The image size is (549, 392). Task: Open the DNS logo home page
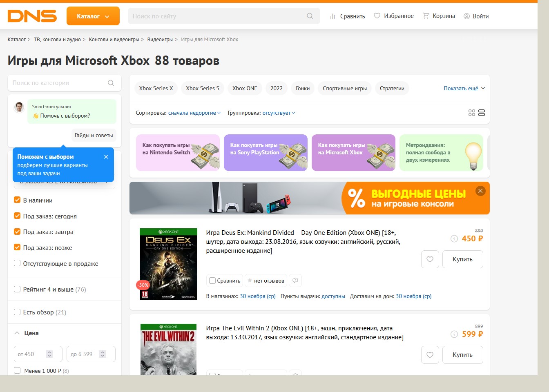click(32, 16)
